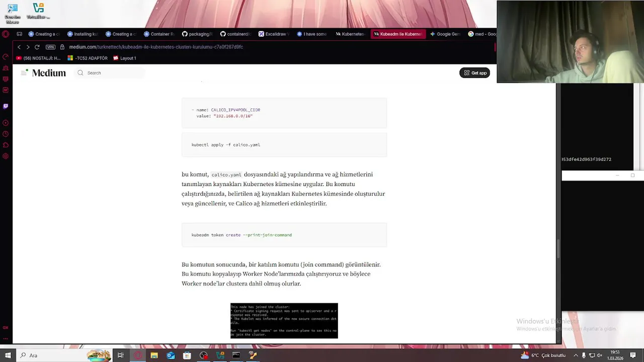Click network icon in system tray

click(591, 355)
